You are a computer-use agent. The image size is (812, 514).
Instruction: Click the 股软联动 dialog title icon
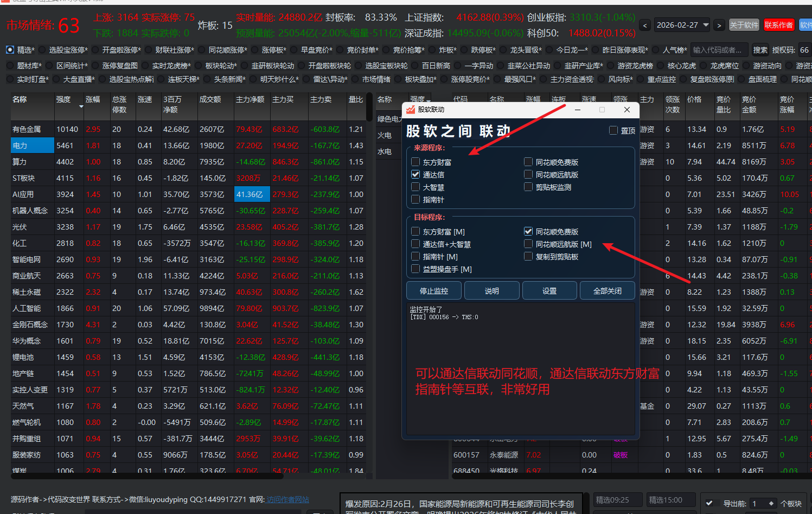coord(411,110)
